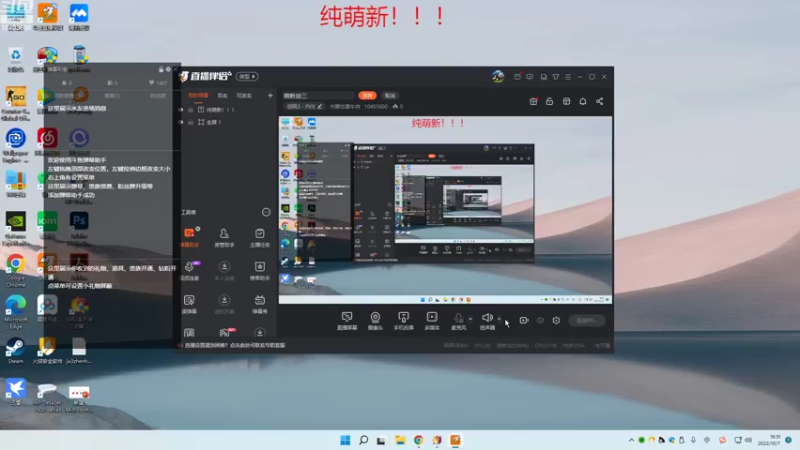Image resolution: width=800 pixels, height=450 pixels.
Task: Add a 直播屏幕 screen source
Action: (347, 321)
